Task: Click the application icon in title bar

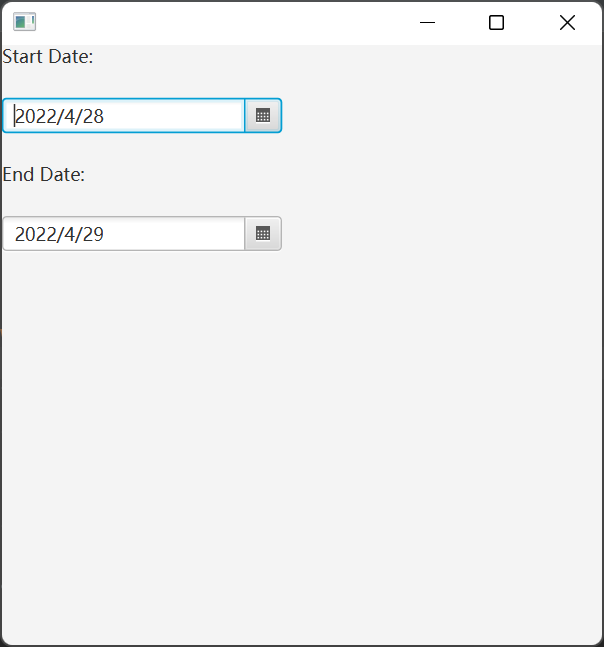Action: click(x=24, y=22)
